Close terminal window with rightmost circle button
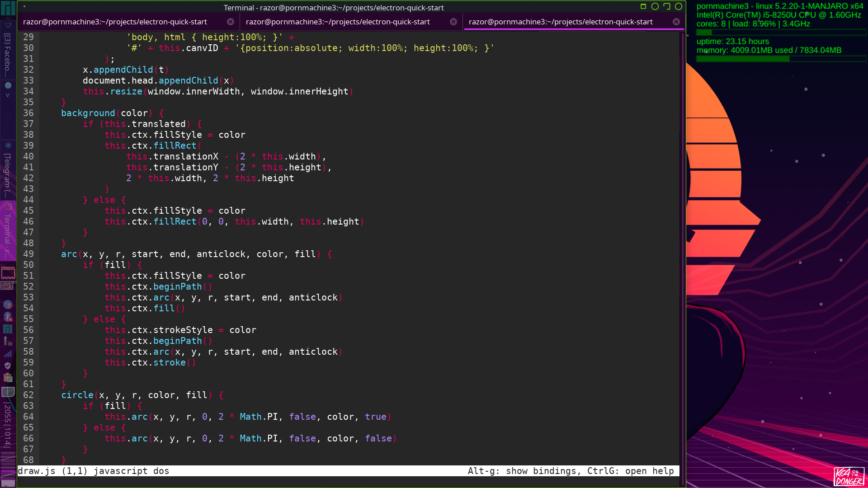Screen dimensions: 868x488 click(679, 6)
